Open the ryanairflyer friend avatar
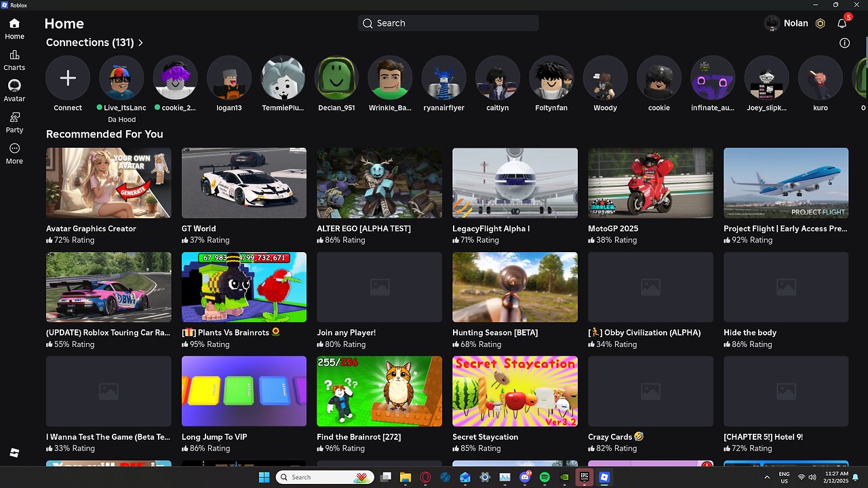Screen dimensions: 868x488 tap(443, 78)
